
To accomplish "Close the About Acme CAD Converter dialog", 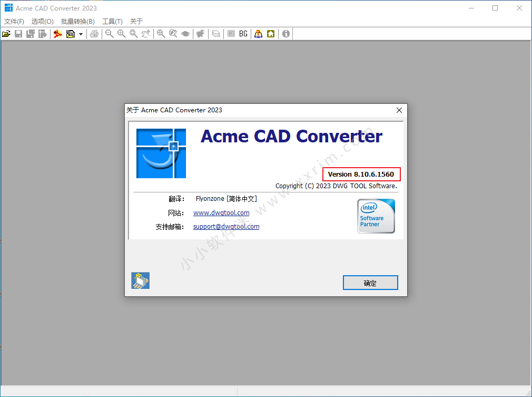I will coord(399,110).
